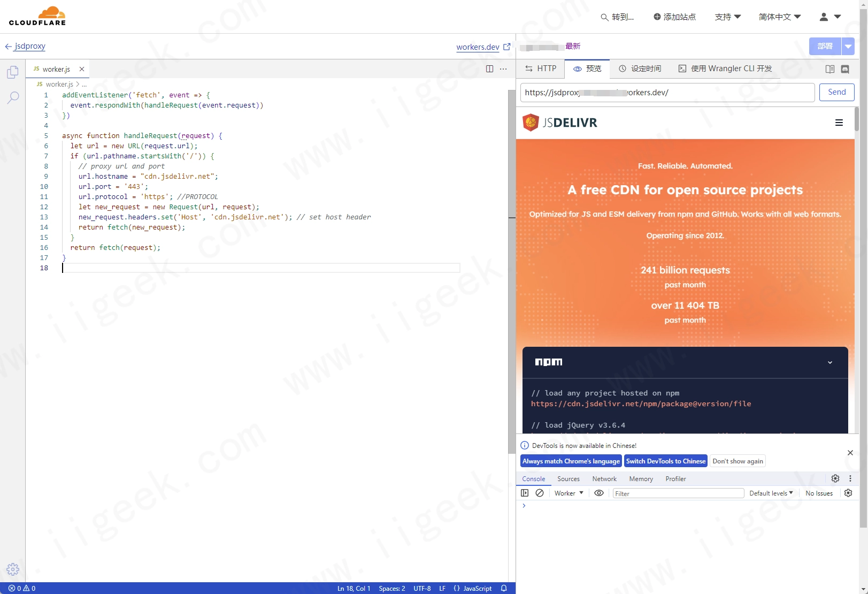Expand the npm panel chevron
The width and height of the screenshot is (868, 594).
pyautogui.click(x=830, y=362)
